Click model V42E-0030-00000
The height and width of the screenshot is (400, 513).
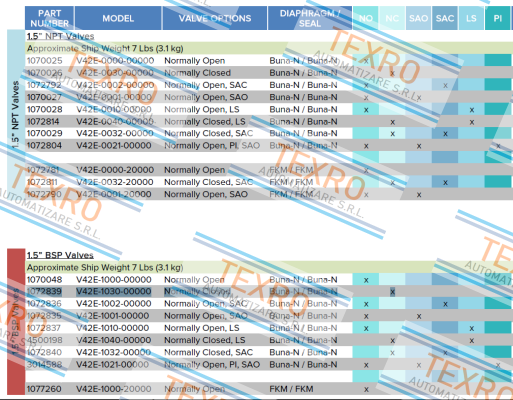point(115,73)
